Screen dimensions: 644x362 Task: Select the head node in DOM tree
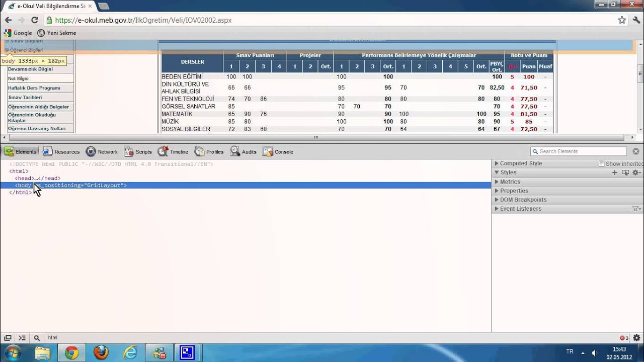point(38,178)
